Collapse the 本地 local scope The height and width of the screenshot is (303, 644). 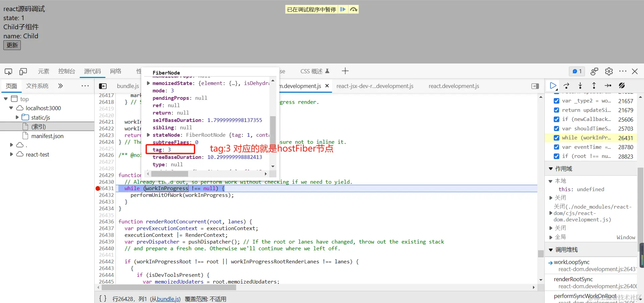(550, 181)
